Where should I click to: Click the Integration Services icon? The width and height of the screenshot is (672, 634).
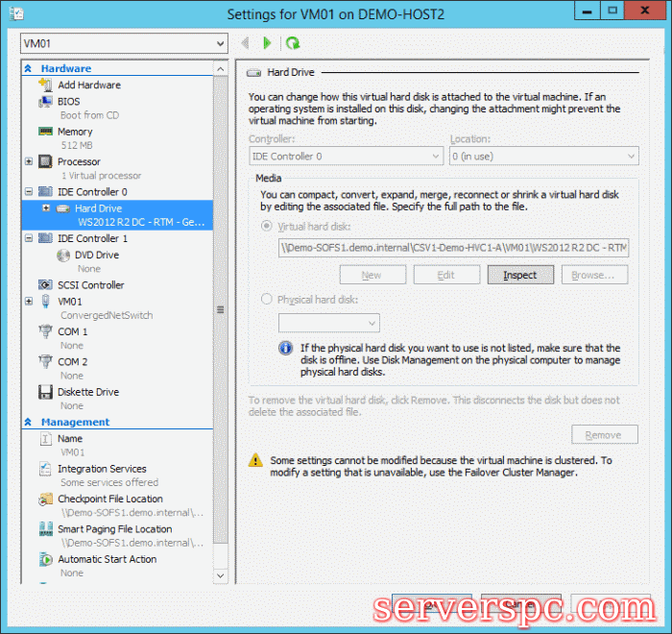click(x=45, y=469)
